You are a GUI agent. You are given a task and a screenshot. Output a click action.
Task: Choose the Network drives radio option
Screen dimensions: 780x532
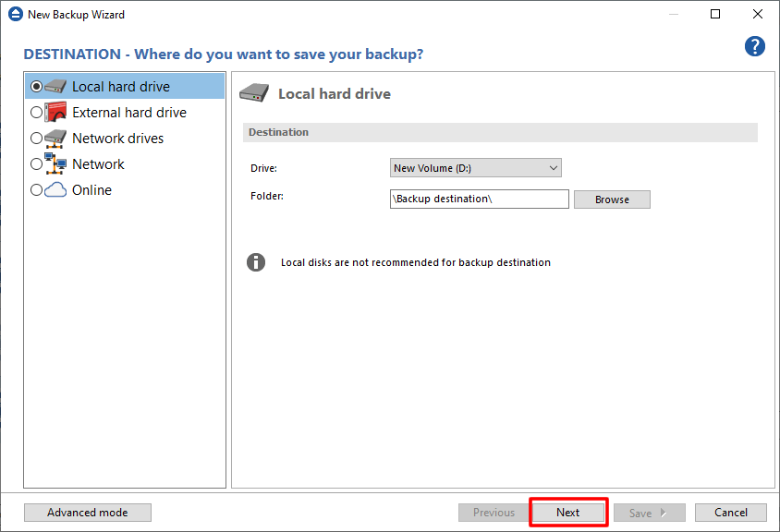point(37,139)
